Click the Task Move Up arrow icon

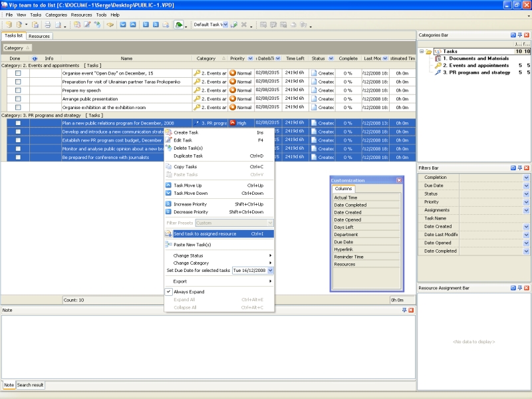point(169,186)
